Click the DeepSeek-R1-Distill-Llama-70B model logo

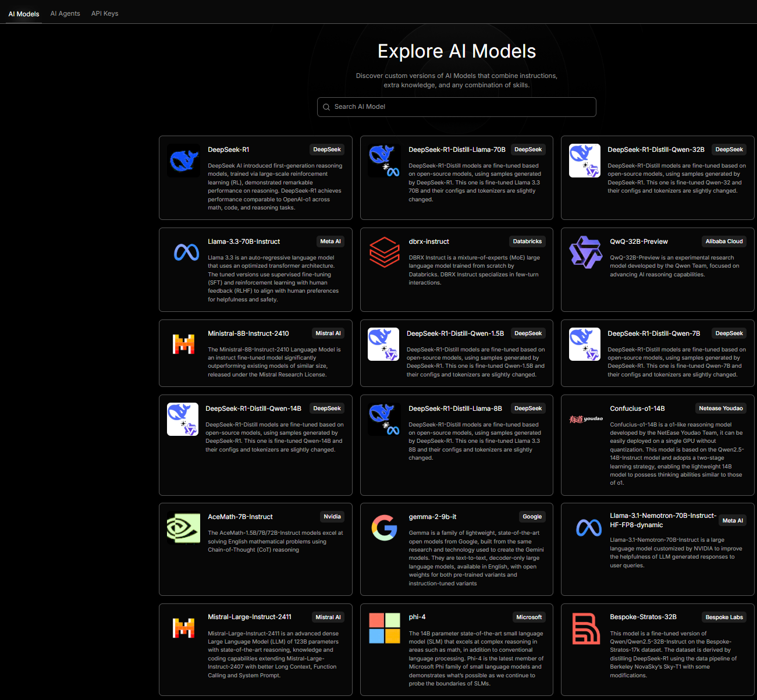point(385,161)
